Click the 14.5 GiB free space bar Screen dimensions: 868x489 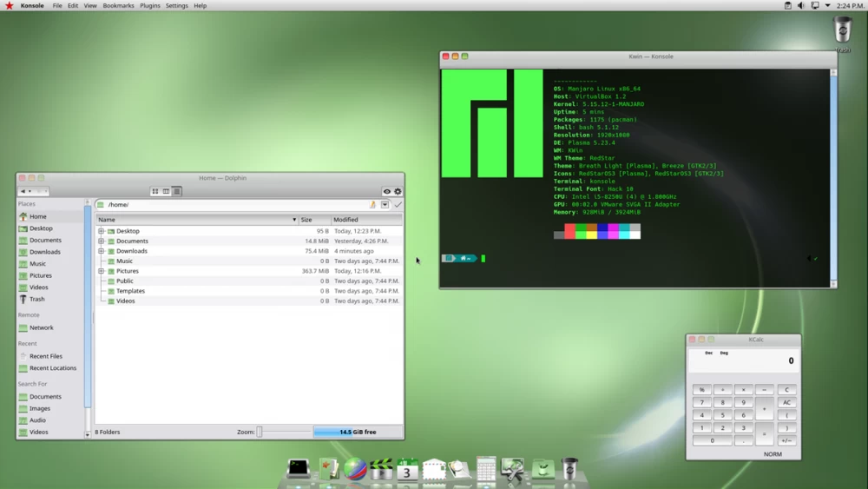point(358,432)
